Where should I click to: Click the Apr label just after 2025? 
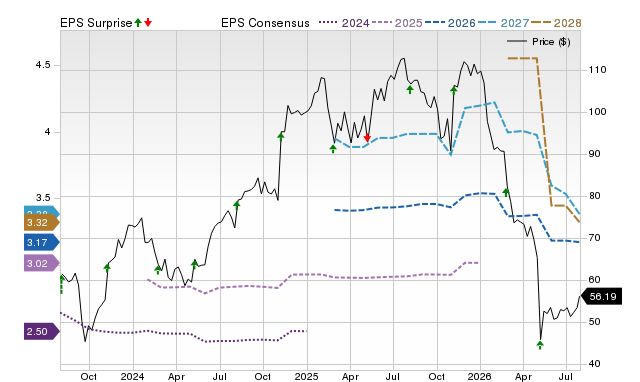tap(350, 376)
